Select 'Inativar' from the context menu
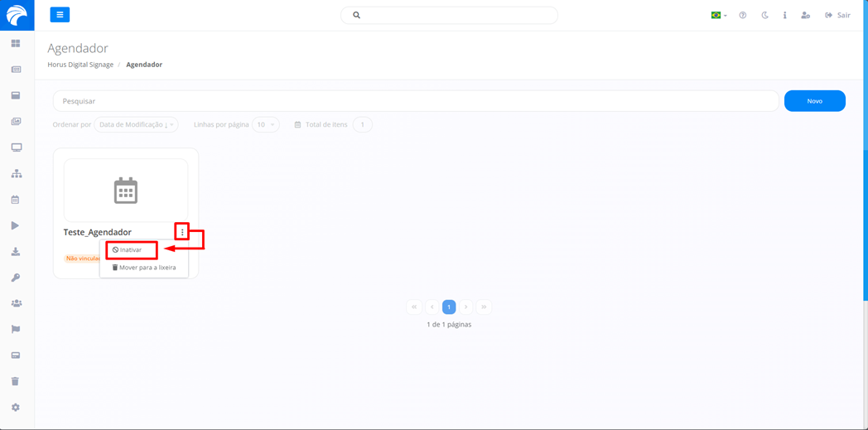Viewport: 868px width, 430px height. (x=131, y=249)
